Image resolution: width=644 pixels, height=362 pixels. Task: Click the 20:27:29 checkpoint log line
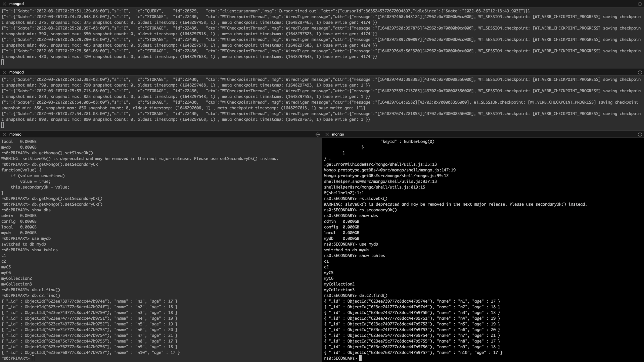(321, 54)
